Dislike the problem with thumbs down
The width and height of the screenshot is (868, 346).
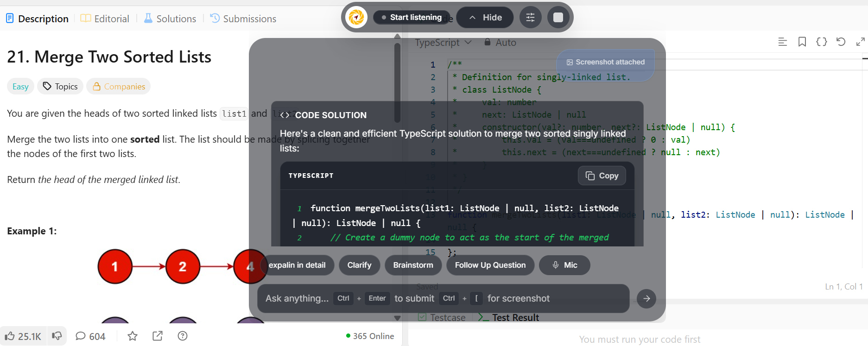point(57,336)
